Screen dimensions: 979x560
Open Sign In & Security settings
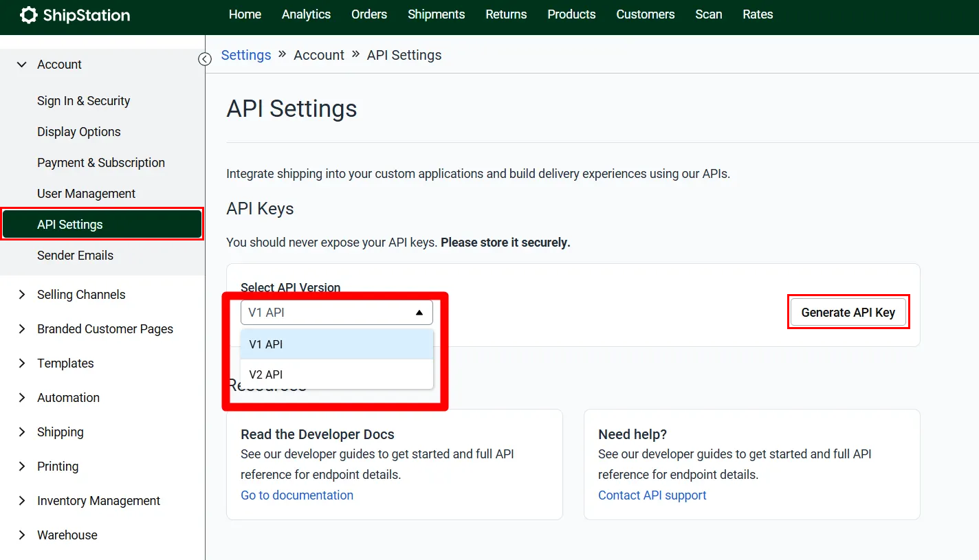pyautogui.click(x=83, y=101)
